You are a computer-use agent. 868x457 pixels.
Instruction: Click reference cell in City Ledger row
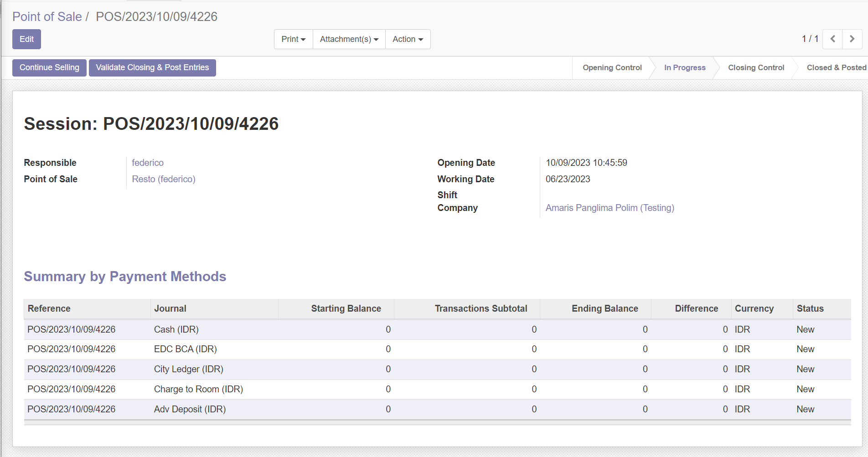click(x=72, y=369)
